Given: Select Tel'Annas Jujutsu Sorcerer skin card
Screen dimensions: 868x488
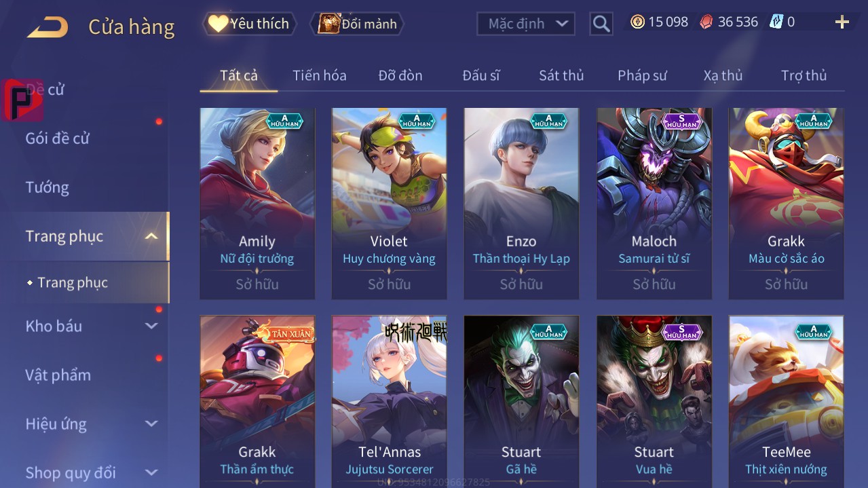Looking at the screenshot, I should click(x=389, y=400).
